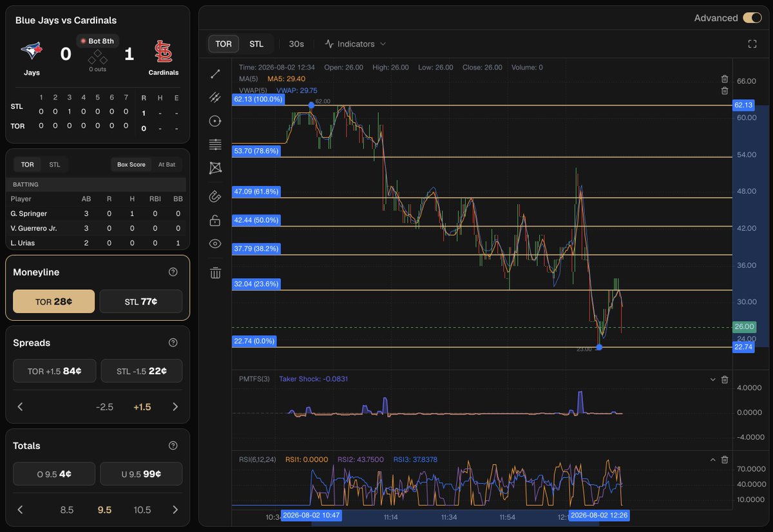Click the Blue Jays team logo
773x532 pixels.
click(32, 51)
